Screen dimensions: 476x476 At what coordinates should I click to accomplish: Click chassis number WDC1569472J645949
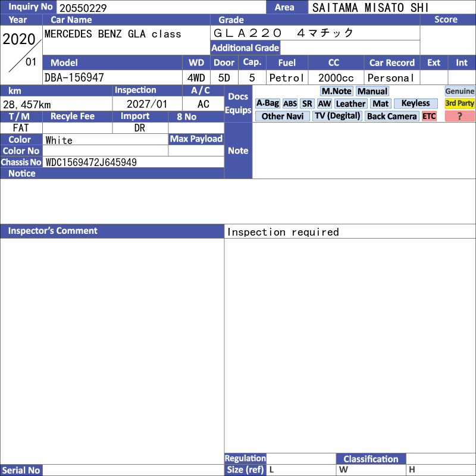(91, 162)
